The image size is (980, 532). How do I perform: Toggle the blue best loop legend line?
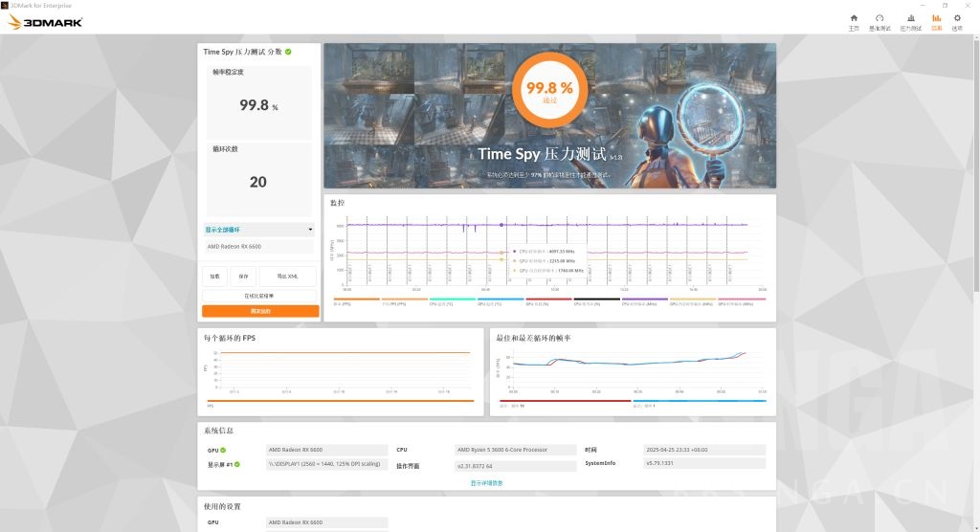pos(700,403)
